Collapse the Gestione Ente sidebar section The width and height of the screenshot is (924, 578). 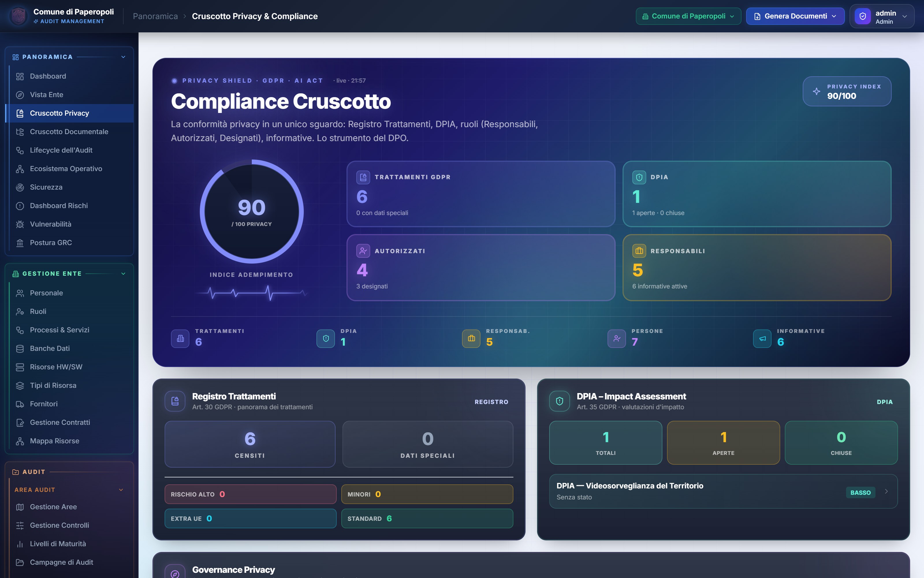click(123, 274)
